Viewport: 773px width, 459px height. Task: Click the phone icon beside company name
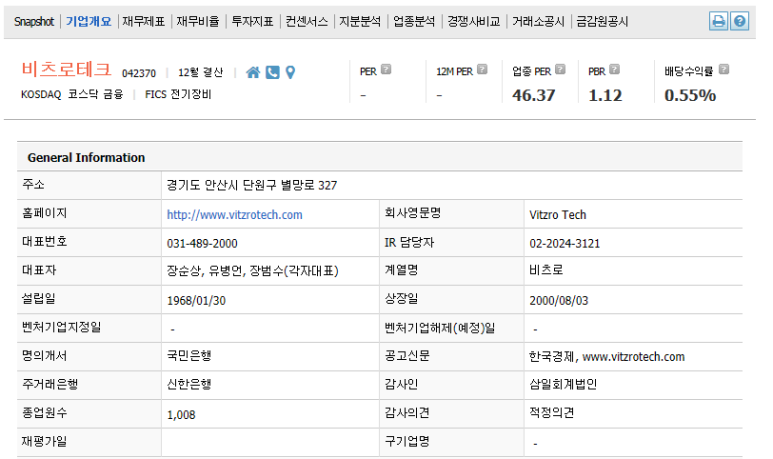273,72
